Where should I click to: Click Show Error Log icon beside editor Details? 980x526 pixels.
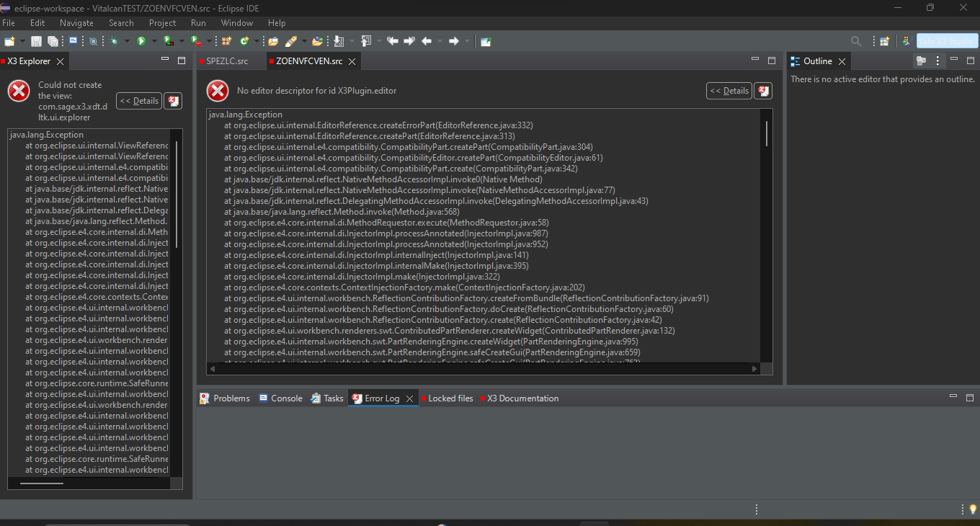tap(763, 91)
